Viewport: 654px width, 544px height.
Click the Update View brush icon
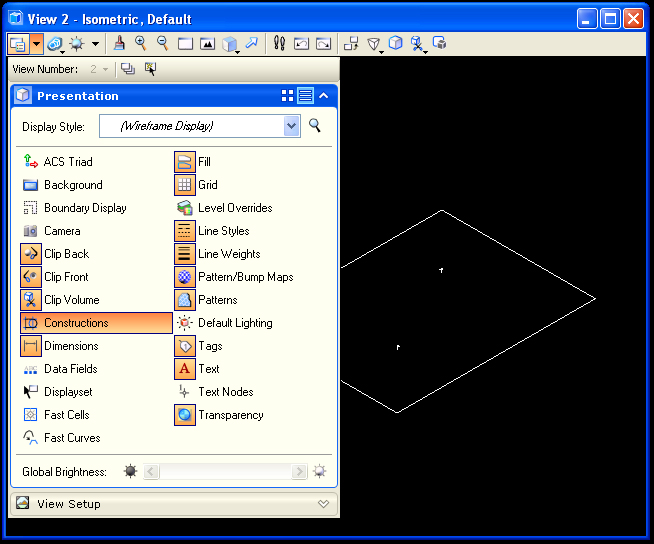pos(120,43)
